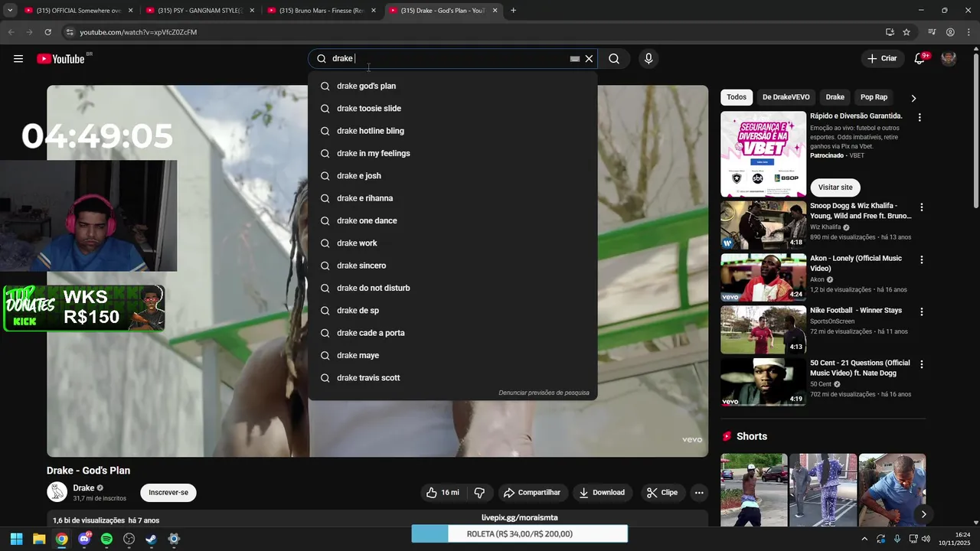980x551 pixels.
Task: Open options for Nike Football Winner Stays video
Action: (x=921, y=312)
